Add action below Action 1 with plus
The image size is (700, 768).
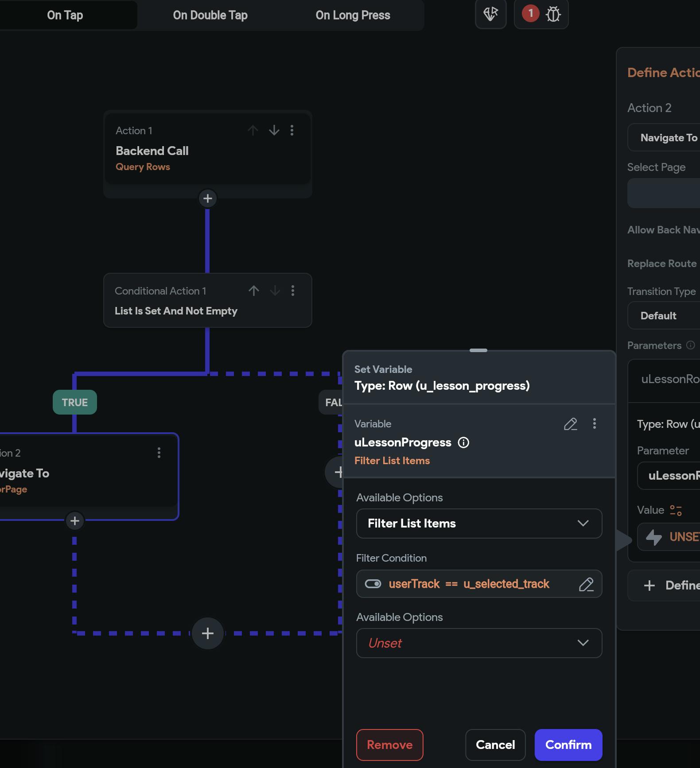208,198
